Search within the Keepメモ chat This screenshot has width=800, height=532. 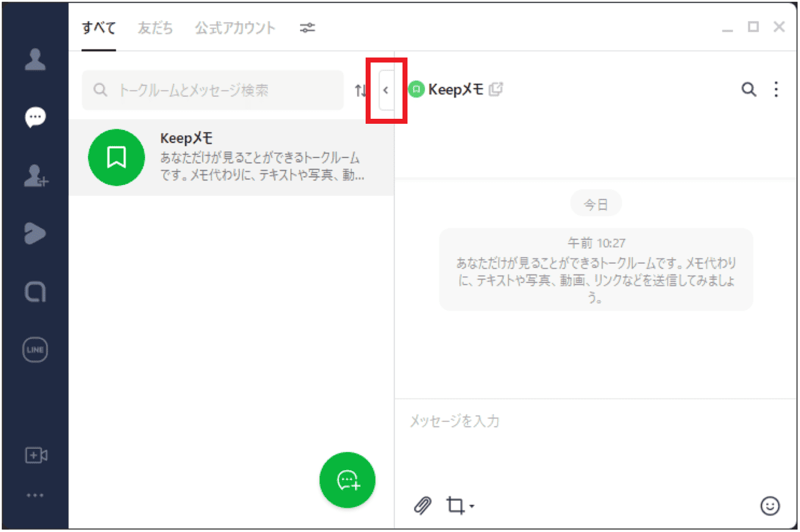(749, 89)
